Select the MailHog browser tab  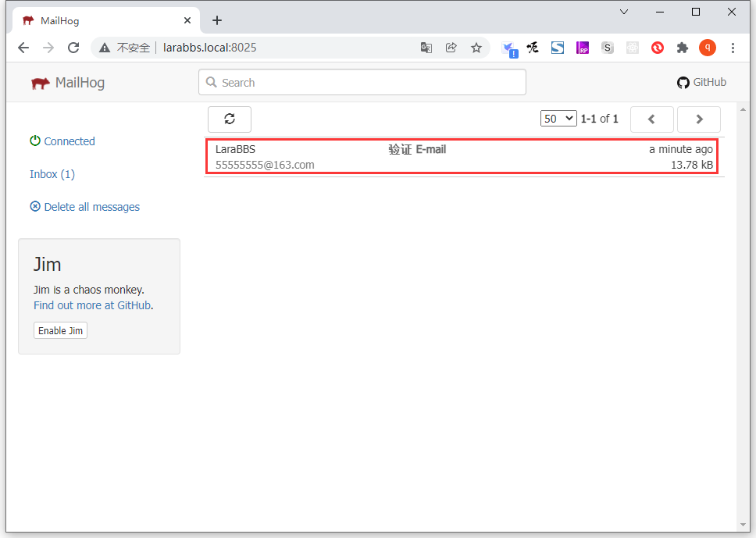pyautogui.click(x=102, y=20)
